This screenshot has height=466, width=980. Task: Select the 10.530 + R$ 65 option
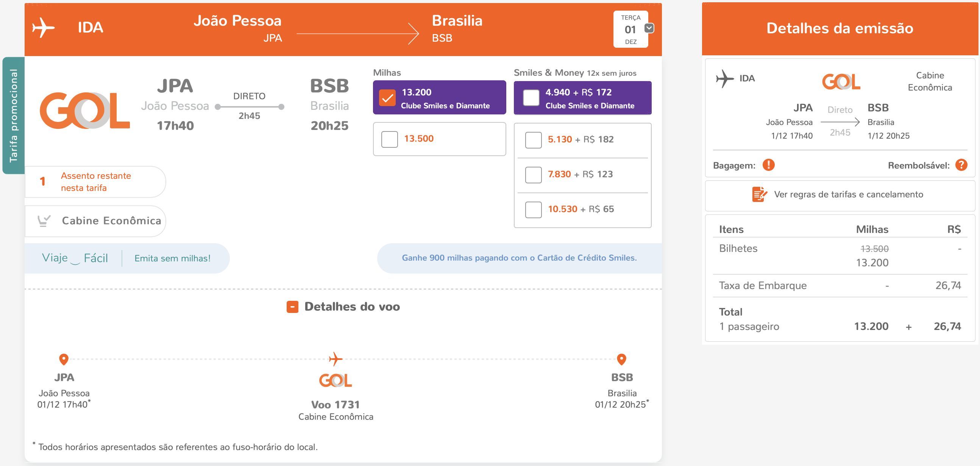pyautogui.click(x=534, y=210)
